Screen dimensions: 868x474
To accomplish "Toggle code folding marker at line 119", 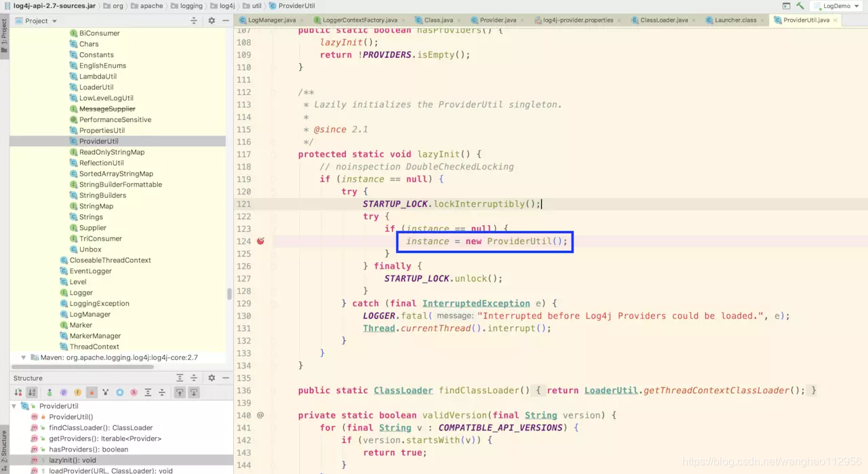I will [x=273, y=179].
